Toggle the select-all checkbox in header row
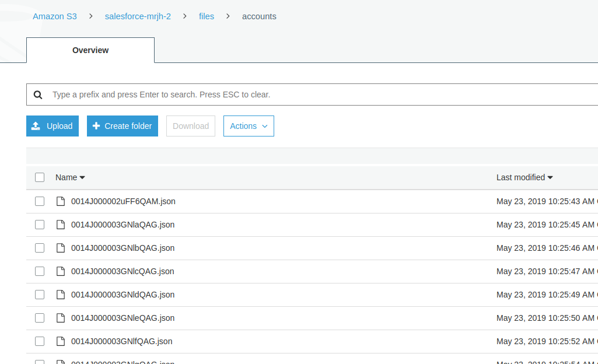The image size is (598, 364). (39, 177)
